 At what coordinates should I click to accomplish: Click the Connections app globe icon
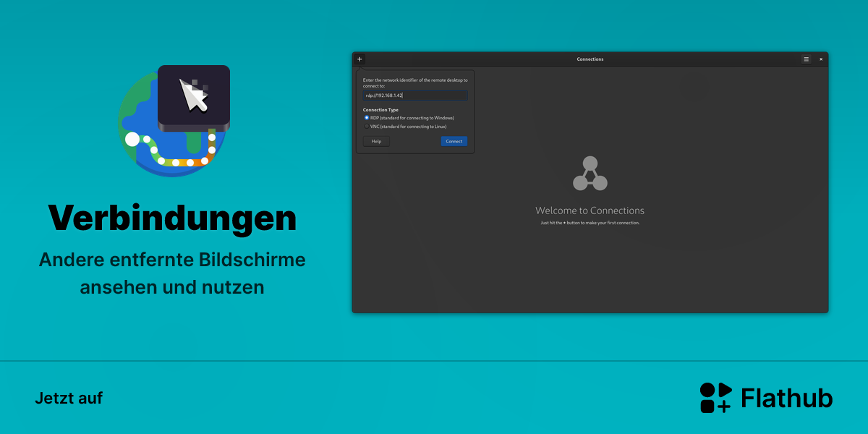(x=174, y=121)
